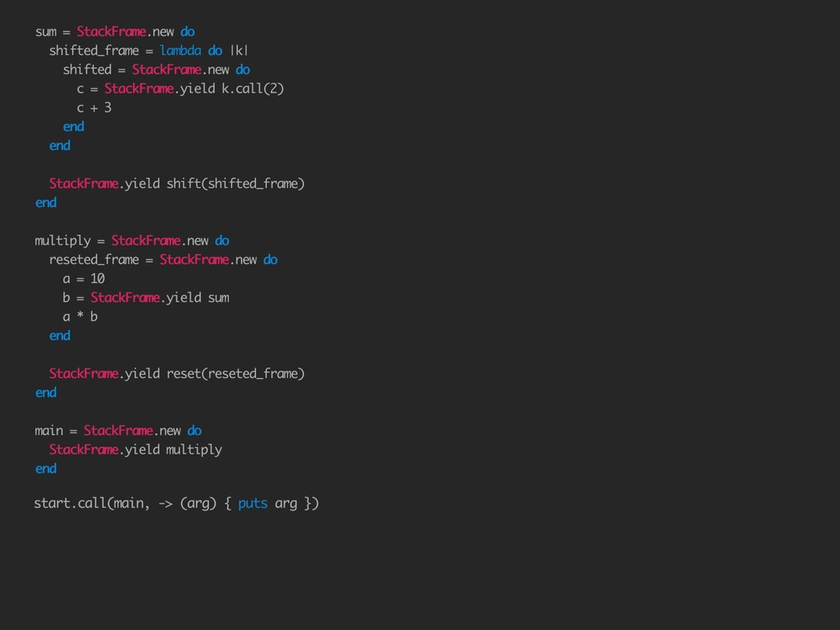This screenshot has width=840, height=630.
Task: Click 'sum' in 'b = StackFrame.yield sum'
Action: 218,298
